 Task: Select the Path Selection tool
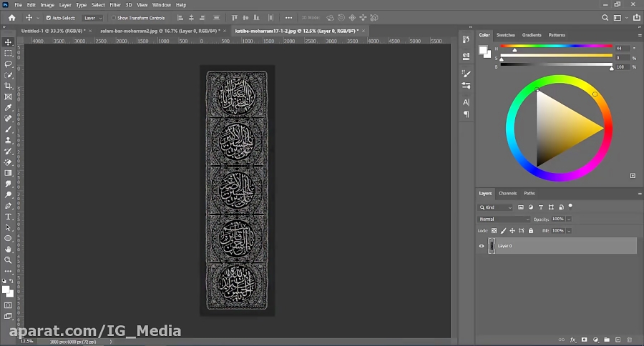8,227
